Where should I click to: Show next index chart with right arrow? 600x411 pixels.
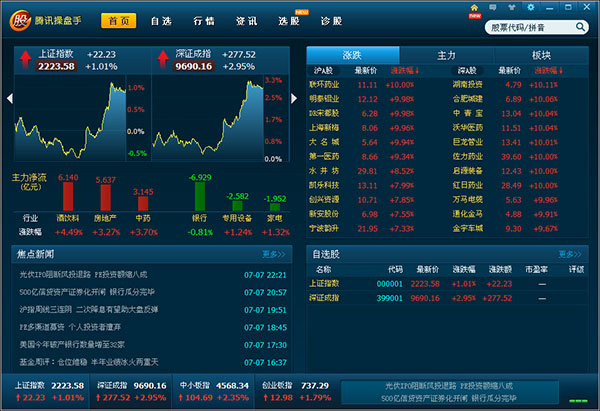[294, 98]
